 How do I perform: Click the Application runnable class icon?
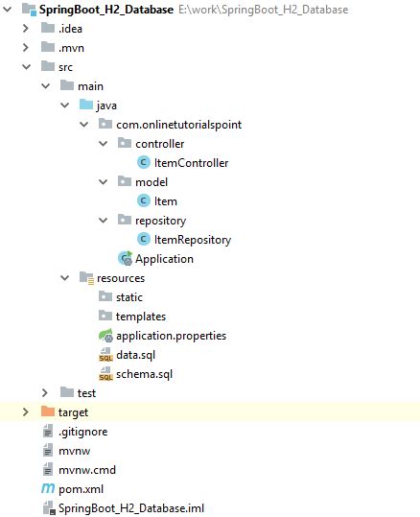pos(126,259)
